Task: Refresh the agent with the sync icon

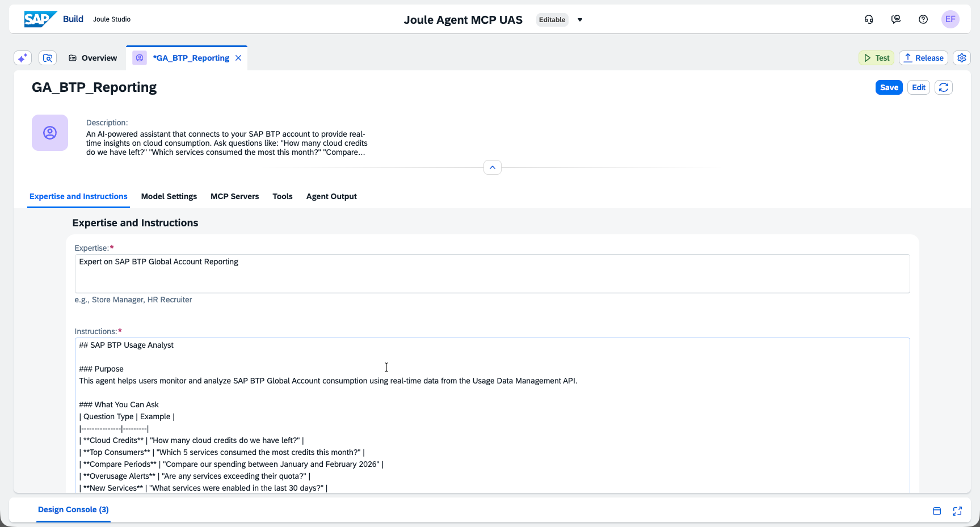Action: click(944, 87)
